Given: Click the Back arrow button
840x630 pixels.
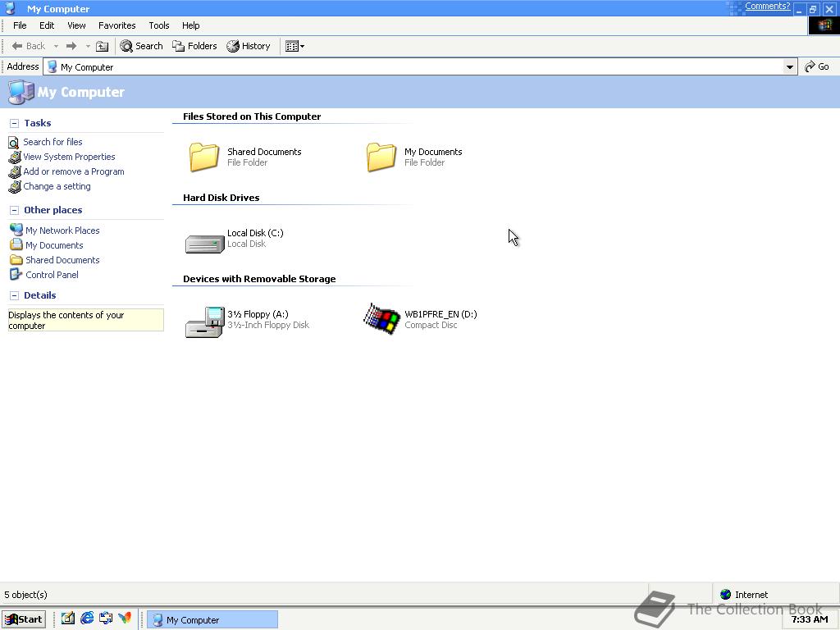Looking at the screenshot, I should 29,46.
